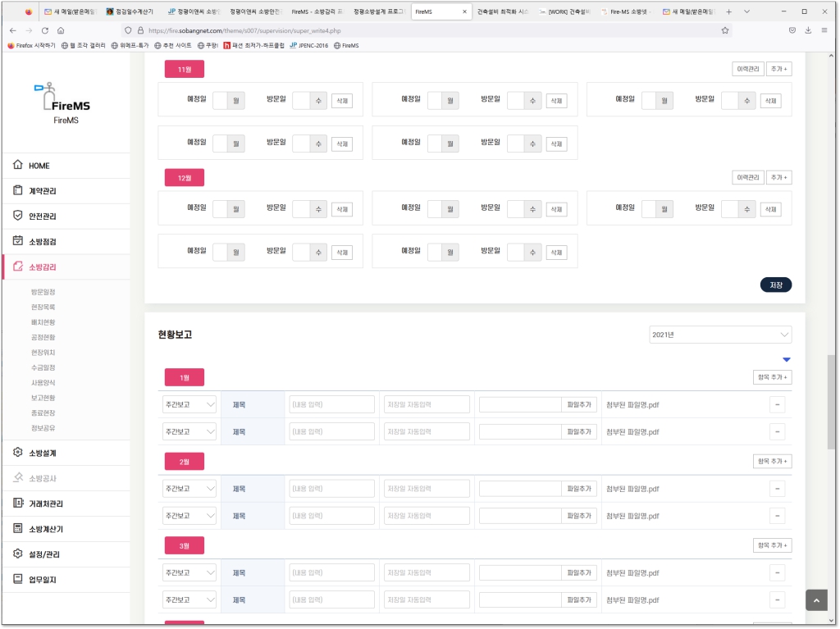Click first 내용 입력 field under 1월

point(331,404)
